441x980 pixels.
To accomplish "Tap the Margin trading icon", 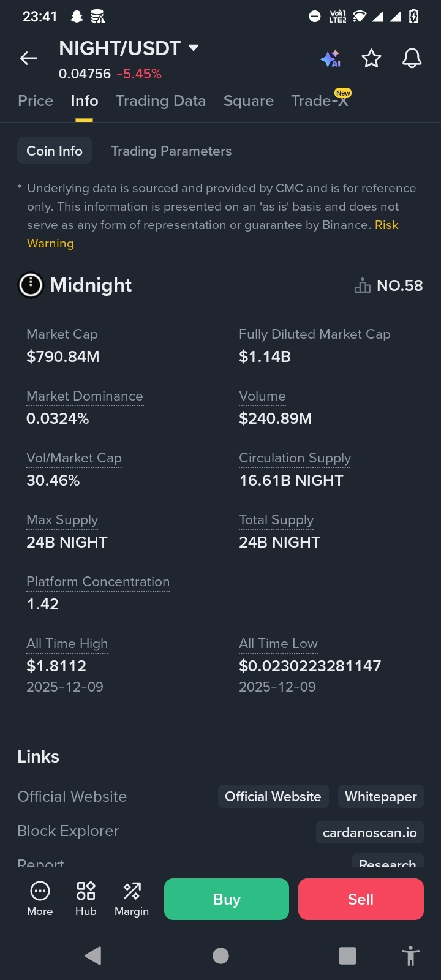I will tap(132, 899).
